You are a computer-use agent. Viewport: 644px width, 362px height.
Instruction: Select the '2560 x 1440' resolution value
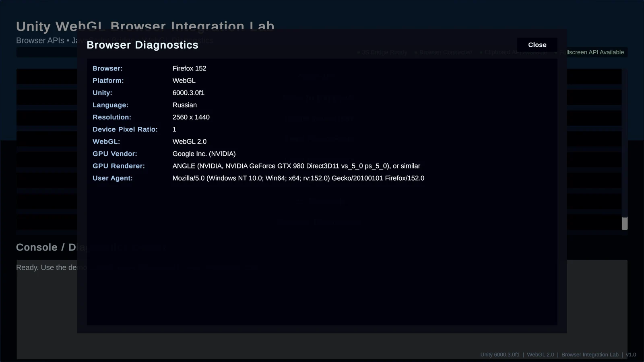pyautogui.click(x=191, y=117)
